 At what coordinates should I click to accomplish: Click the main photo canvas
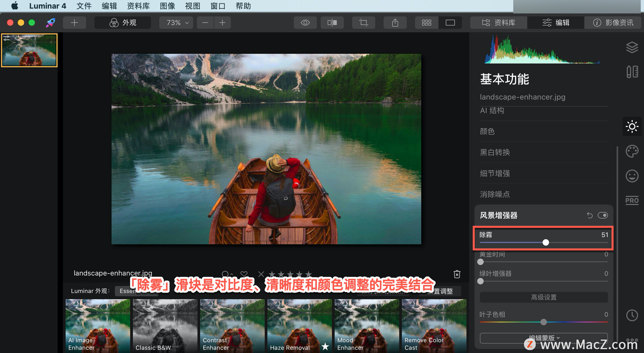[266, 149]
